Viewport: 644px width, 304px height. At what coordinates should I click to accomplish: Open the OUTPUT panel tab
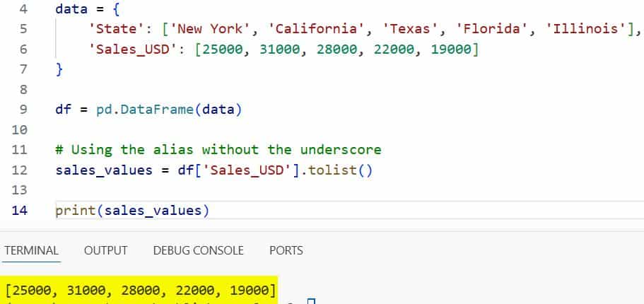point(105,250)
